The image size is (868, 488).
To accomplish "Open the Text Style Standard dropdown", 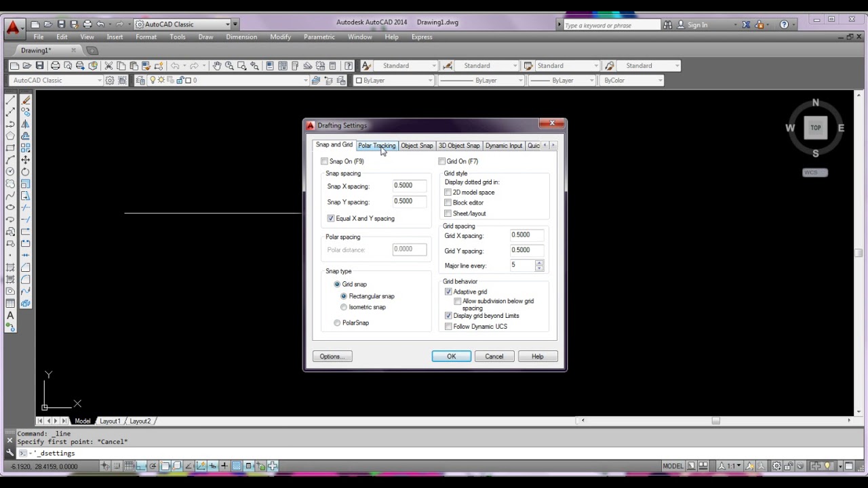I will click(406, 66).
